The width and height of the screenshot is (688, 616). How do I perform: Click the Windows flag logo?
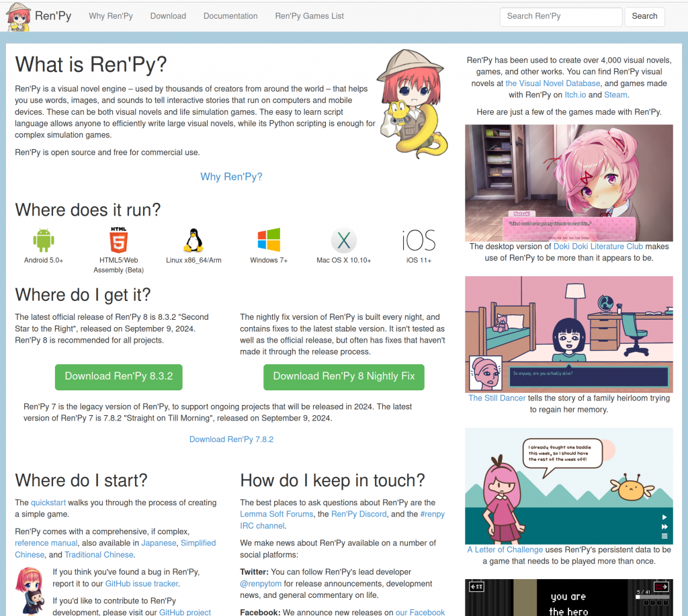click(x=269, y=240)
